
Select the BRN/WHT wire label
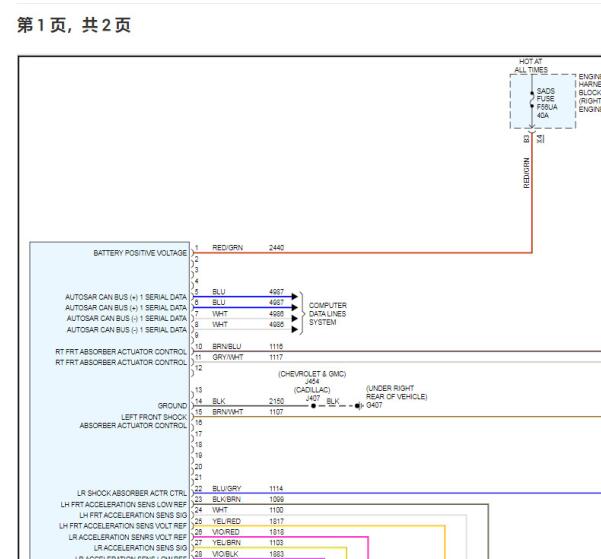coord(228,412)
